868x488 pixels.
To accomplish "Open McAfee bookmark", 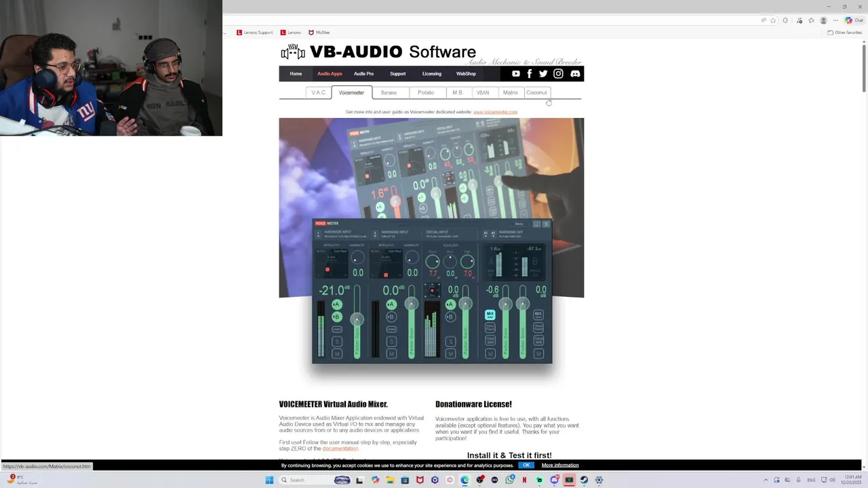I will tap(319, 33).
